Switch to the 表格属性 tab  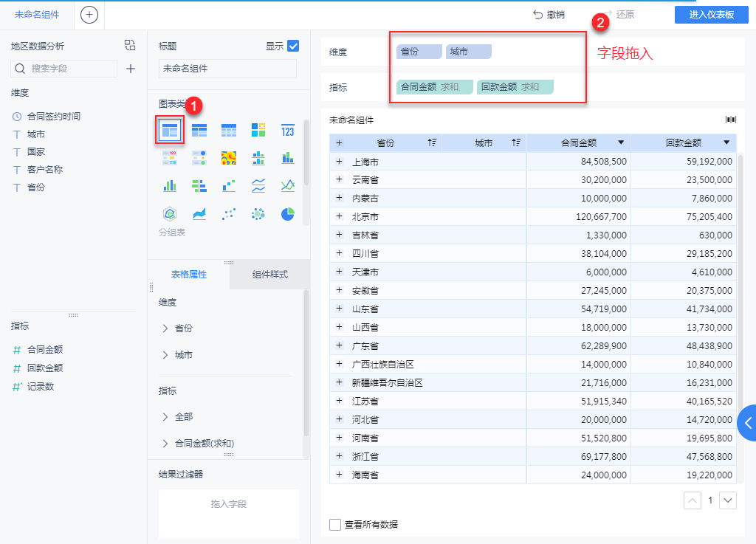[189, 275]
